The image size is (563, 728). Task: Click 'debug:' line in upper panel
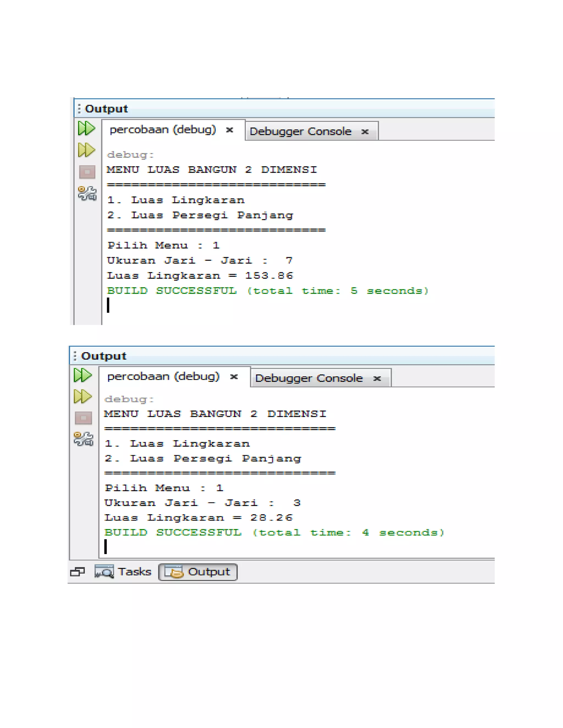[130, 155]
